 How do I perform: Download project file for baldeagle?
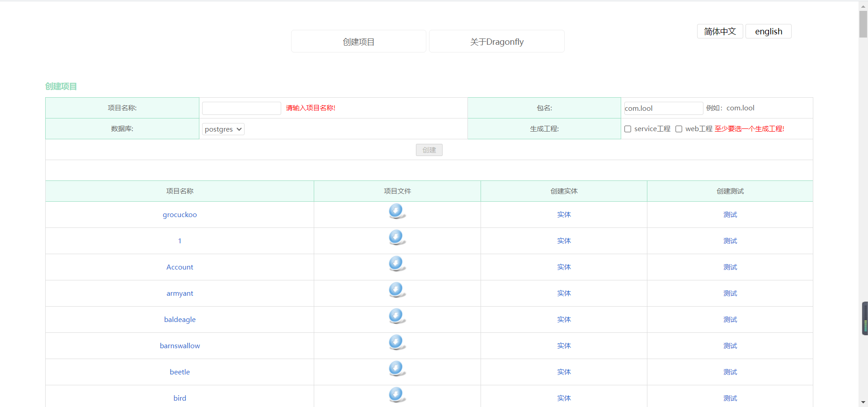tap(397, 316)
